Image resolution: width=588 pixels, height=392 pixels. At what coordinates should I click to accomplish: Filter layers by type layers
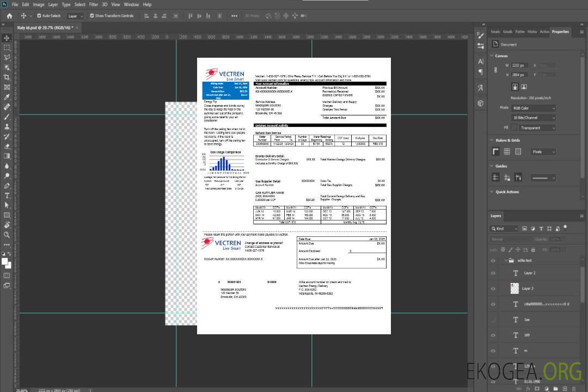(x=541, y=229)
